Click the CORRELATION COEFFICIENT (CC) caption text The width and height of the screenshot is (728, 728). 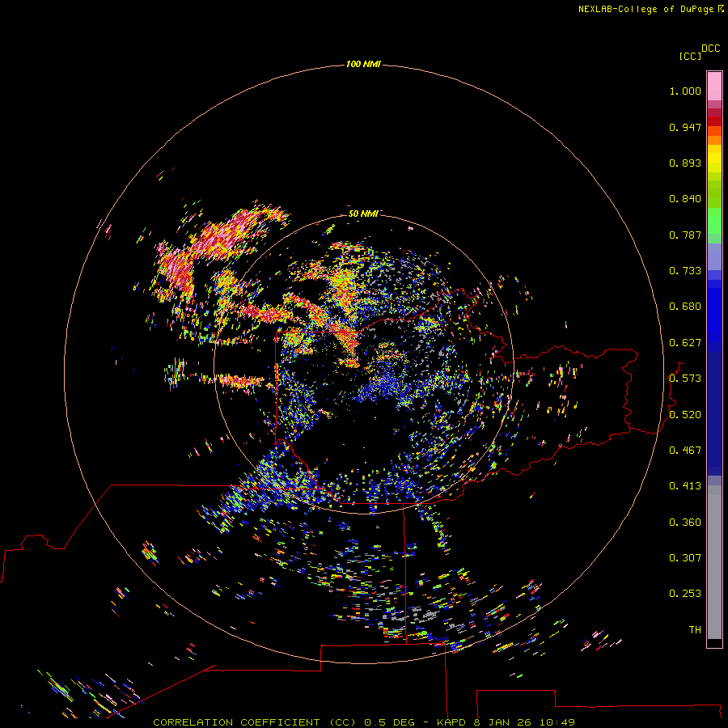[256, 722]
